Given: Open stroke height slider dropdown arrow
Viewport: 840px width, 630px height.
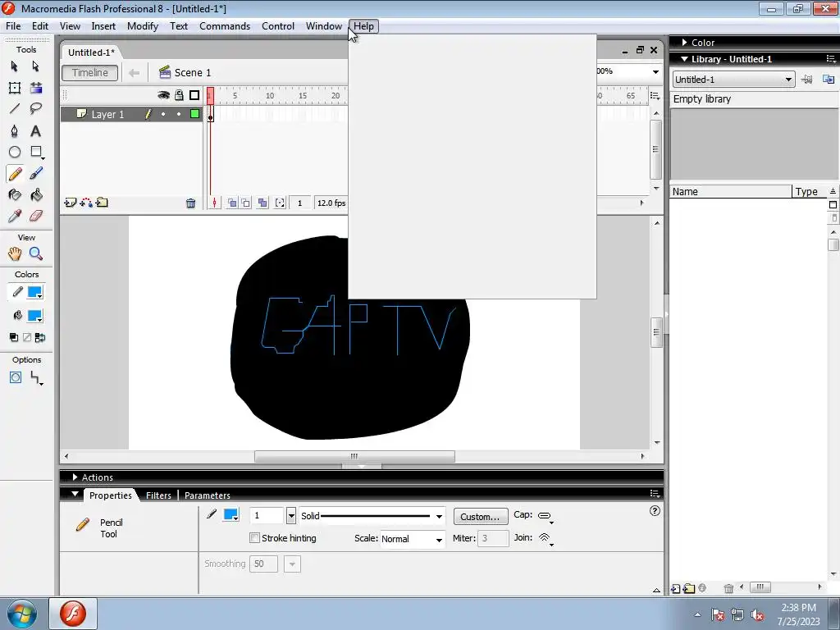Looking at the screenshot, I should coord(291,516).
